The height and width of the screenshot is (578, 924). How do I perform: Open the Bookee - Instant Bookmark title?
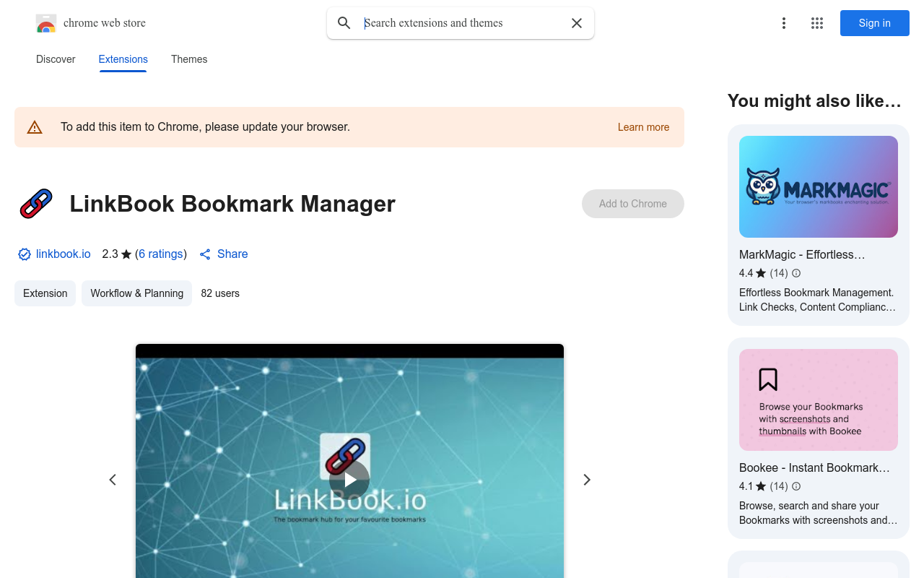pyautogui.click(x=814, y=467)
